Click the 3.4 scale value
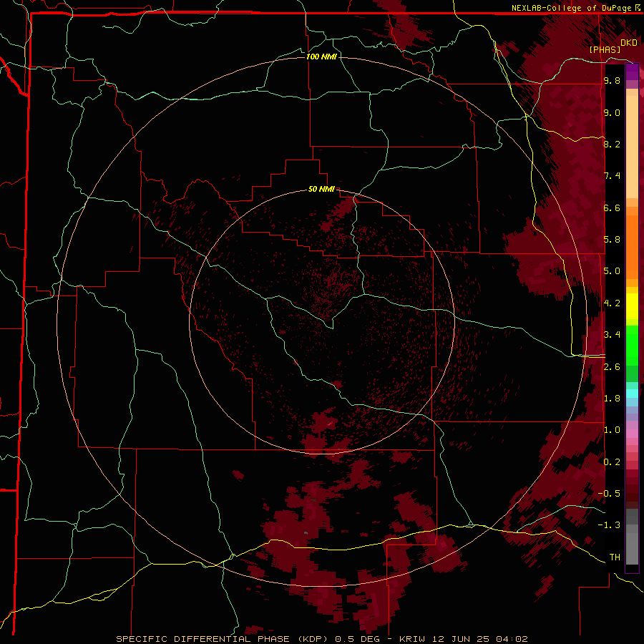The height and width of the screenshot is (644, 644). 612,334
